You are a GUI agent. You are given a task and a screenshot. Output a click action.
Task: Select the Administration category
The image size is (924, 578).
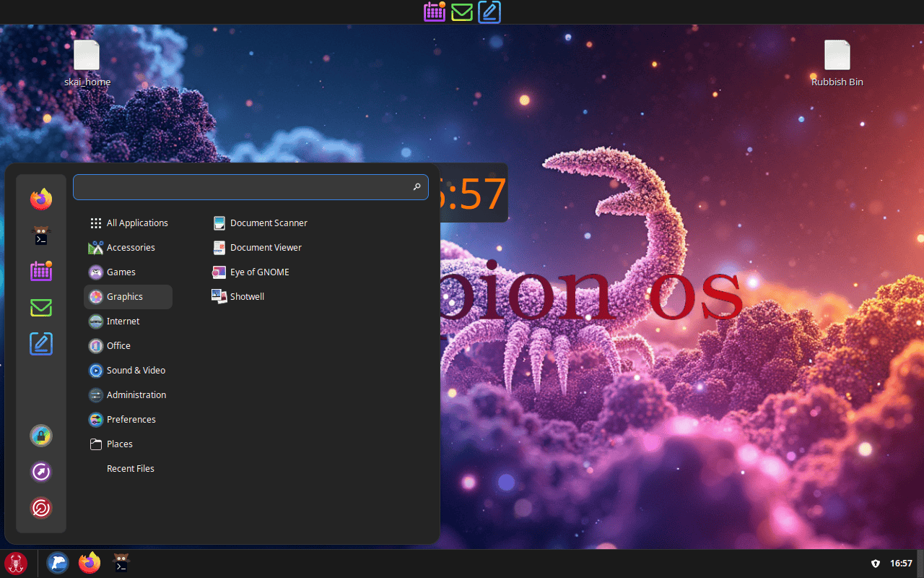coord(128,395)
